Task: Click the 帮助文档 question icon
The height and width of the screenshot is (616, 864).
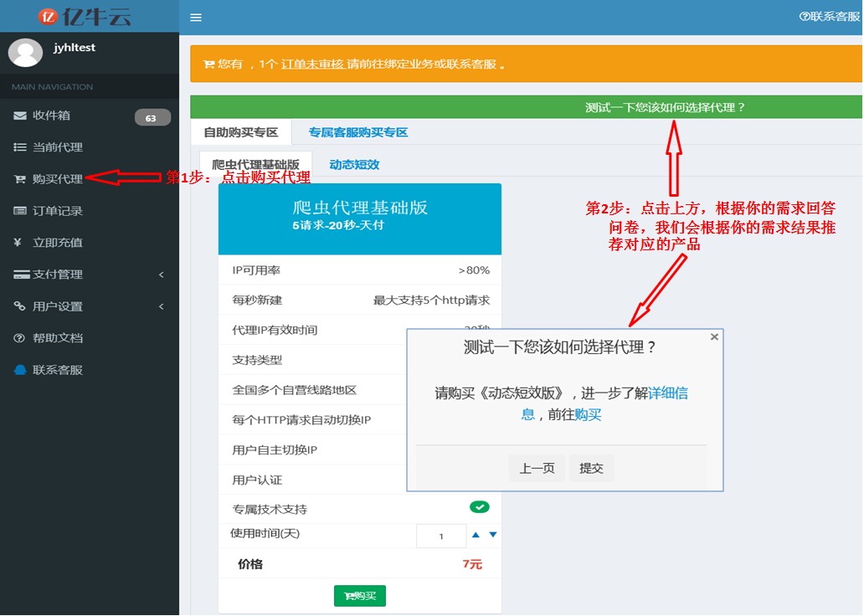Action: [19, 338]
